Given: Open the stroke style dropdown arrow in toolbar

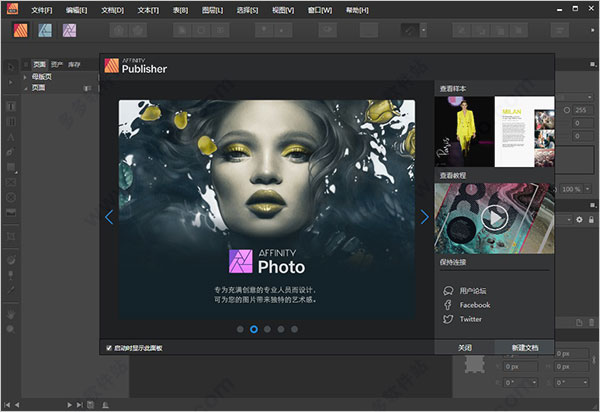Looking at the screenshot, I should pyautogui.click(x=424, y=30).
